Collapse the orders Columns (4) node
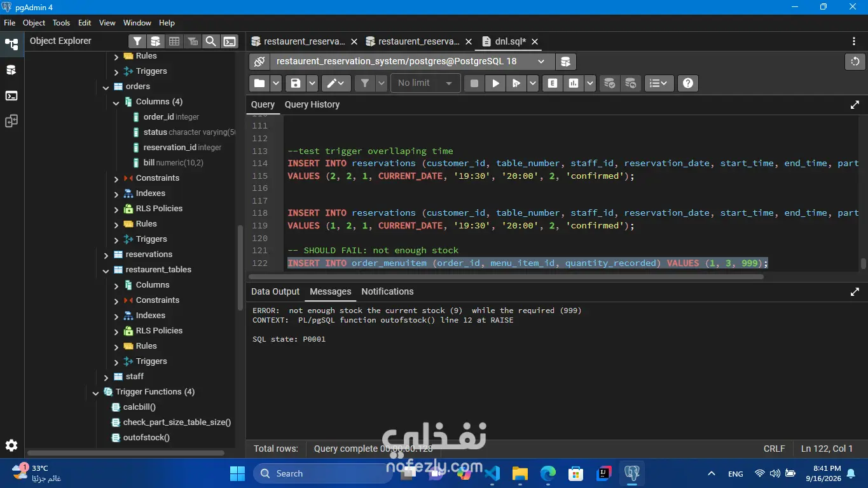Screen dimensions: 868x488 click(x=116, y=102)
